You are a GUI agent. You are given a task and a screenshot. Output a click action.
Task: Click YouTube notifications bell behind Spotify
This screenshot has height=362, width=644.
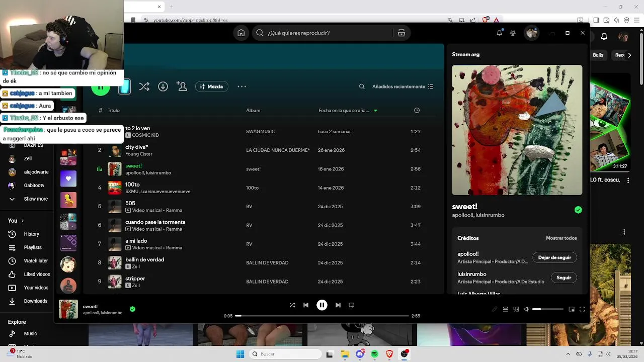click(x=604, y=37)
